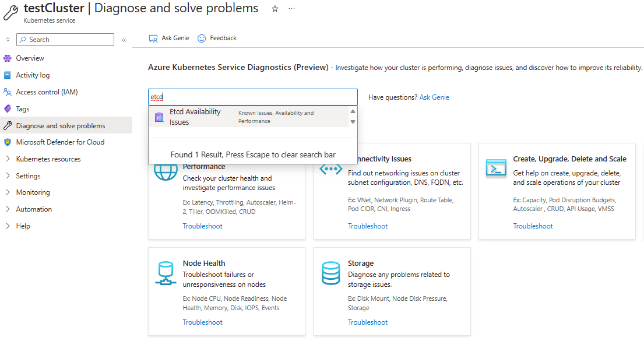This screenshot has width=644, height=362.
Task: Click the sidebar expand/collapse sort arrows
Action: point(8,40)
